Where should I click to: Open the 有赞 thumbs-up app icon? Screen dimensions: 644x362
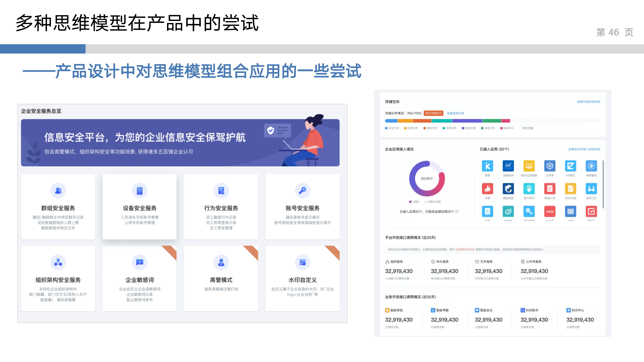pos(488,189)
